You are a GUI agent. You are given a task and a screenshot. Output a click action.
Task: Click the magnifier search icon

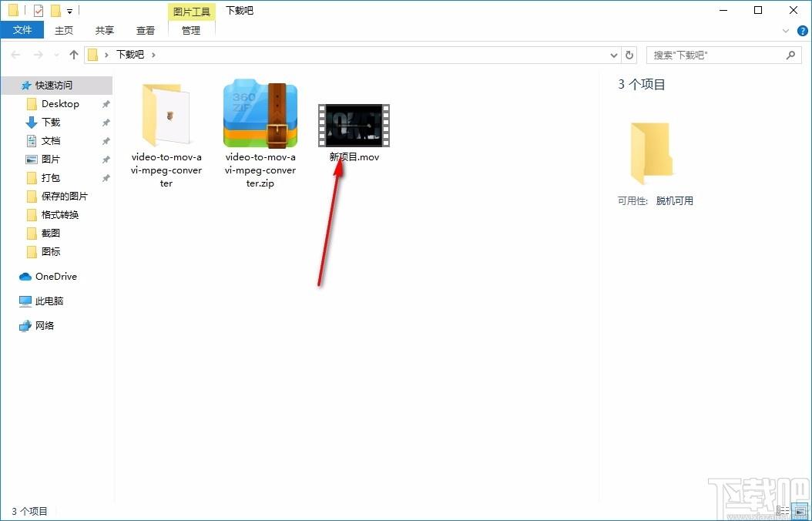(790, 55)
